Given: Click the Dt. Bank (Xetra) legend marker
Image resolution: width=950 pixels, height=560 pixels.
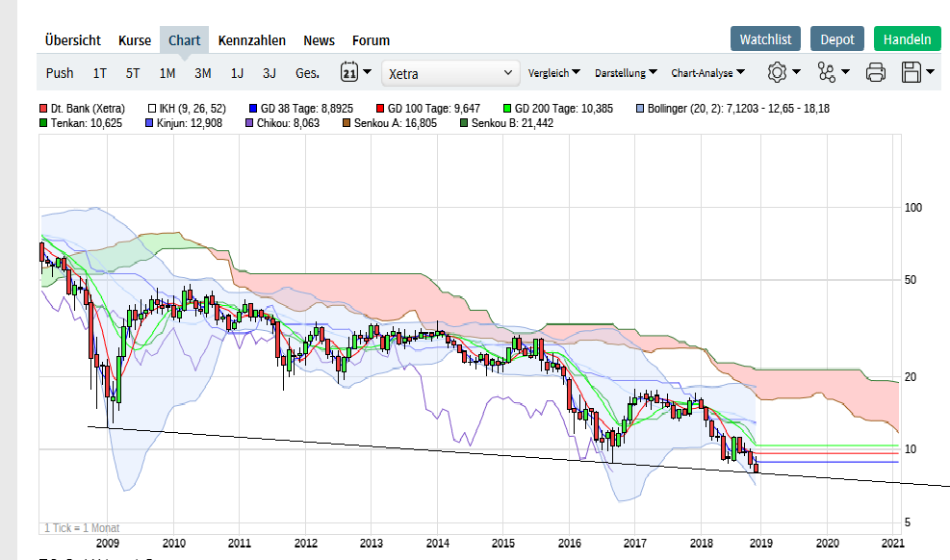Looking at the screenshot, I should [43, 109].
